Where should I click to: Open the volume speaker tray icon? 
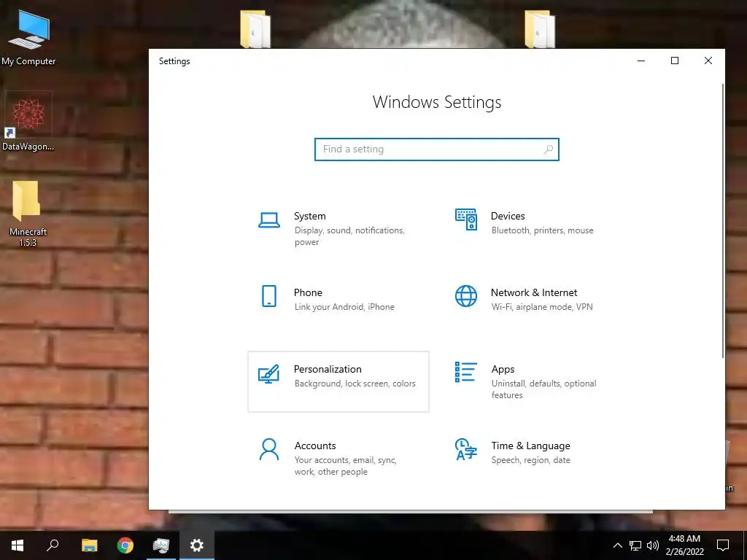653,545
